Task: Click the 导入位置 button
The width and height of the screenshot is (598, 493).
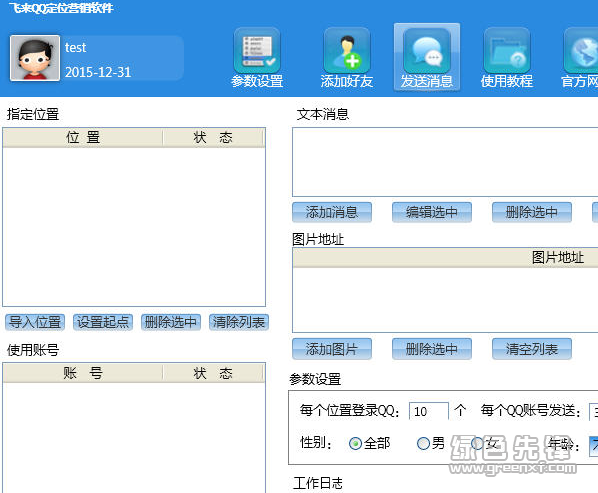Action: (x=35, y=322)
